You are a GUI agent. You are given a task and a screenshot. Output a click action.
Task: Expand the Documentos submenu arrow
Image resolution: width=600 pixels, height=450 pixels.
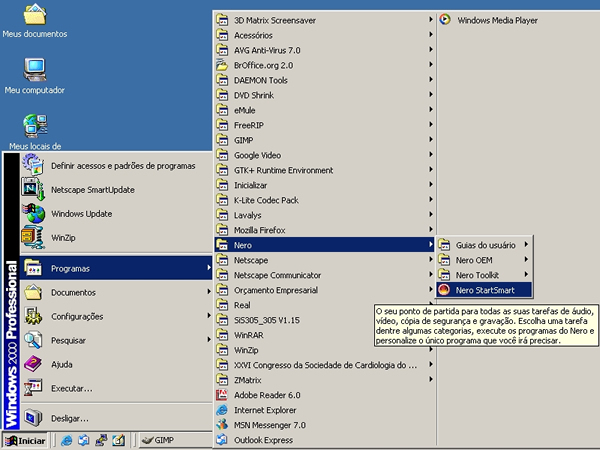click(x=209, y=292)
